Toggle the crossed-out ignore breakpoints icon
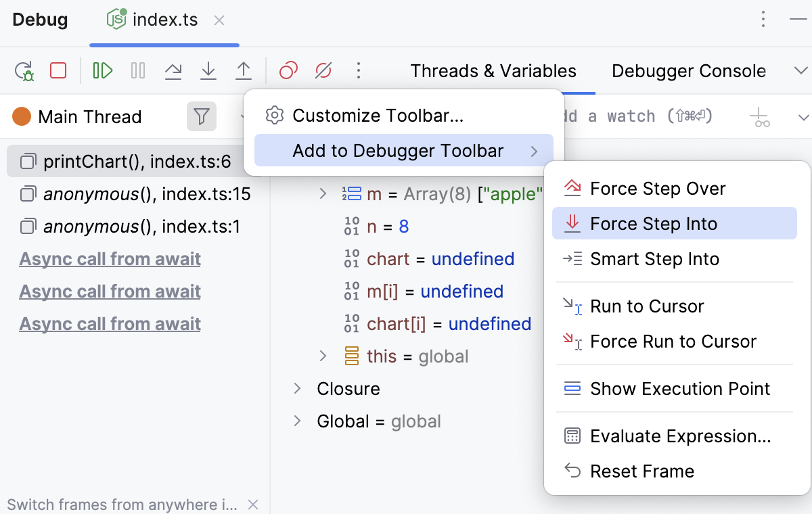Viewport: 812px width, 514px height. [323, 70]
